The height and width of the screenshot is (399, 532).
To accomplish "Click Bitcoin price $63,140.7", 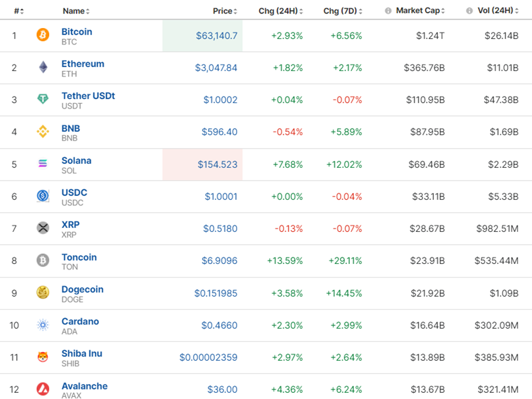I will (x=217, y=35).
